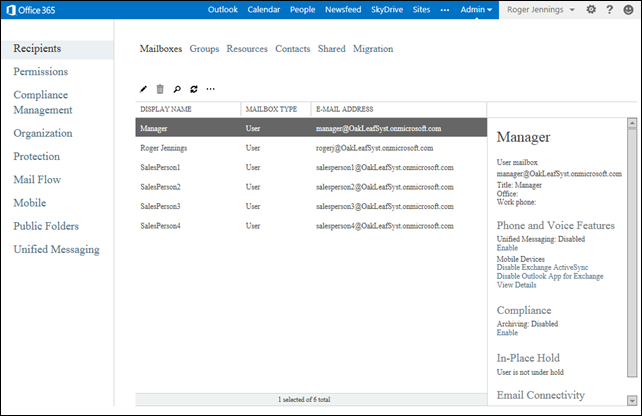642x416 pixels.
Task: Open the Admin dropdown menu
Action: [x=476, y=9]
